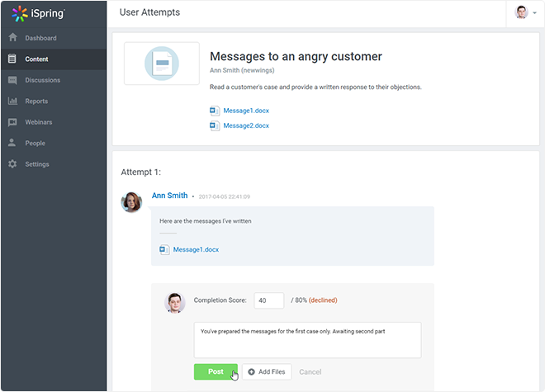Click the plus icon on Add Files
Image resolution: width=545 pixels, height=392 pixels.
click(251, 372)
